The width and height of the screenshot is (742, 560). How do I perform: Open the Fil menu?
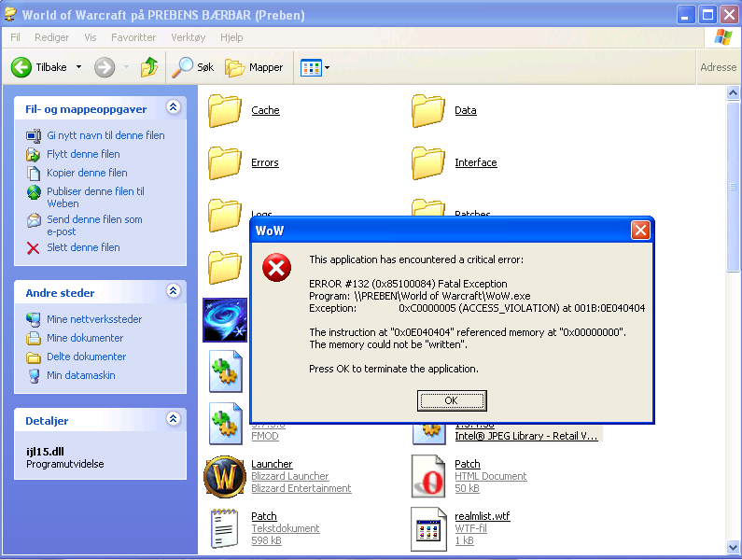15,37
